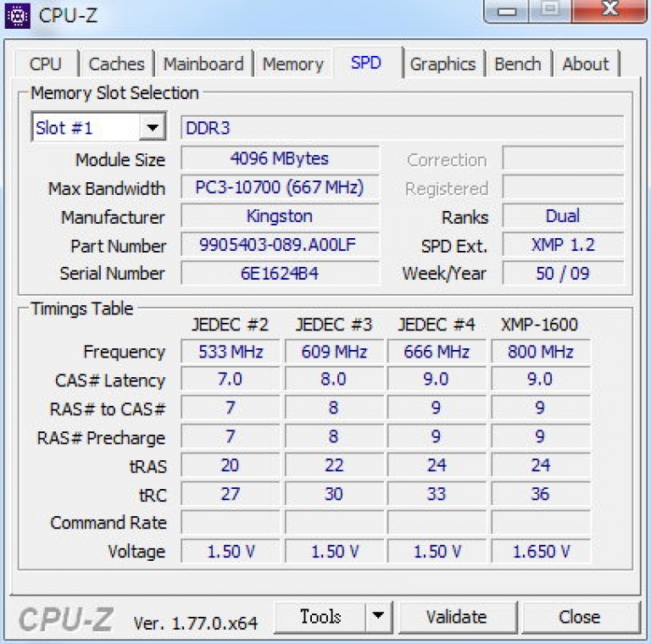
Task: Click the 50 / 09 Week/Year value
Action: 563,273
